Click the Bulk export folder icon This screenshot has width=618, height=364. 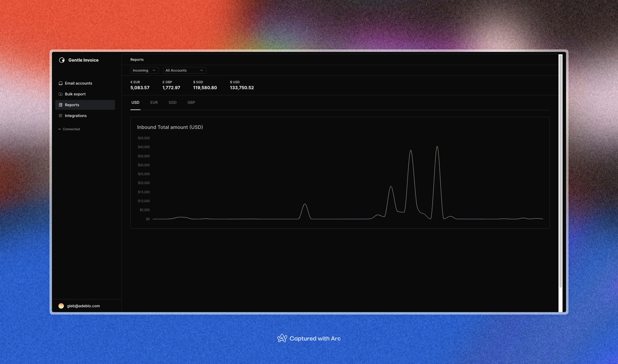[60, 94]
